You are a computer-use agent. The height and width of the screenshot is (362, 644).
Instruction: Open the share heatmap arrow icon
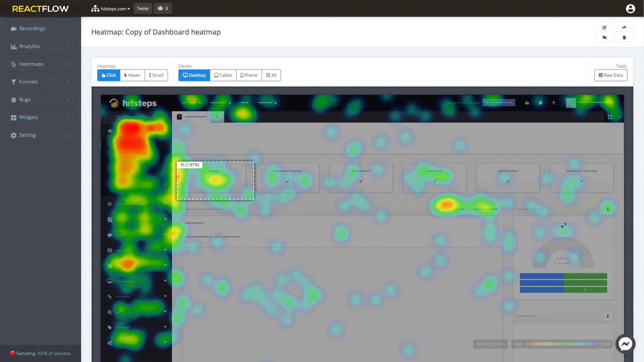click(624, 27)
